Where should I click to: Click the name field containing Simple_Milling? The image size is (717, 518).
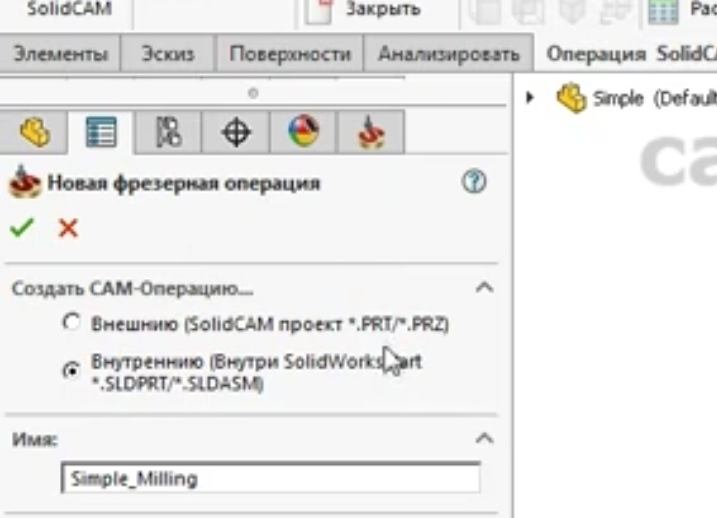coord(271,478)
